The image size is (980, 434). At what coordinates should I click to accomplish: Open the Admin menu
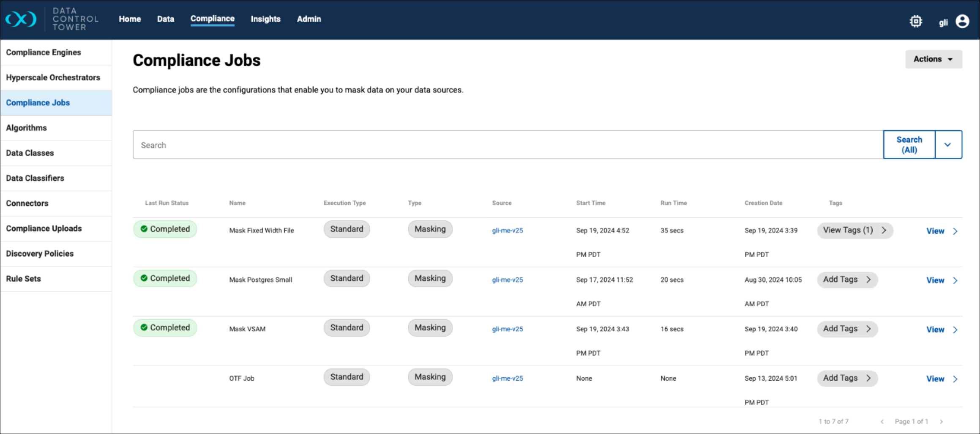[308, 19]
